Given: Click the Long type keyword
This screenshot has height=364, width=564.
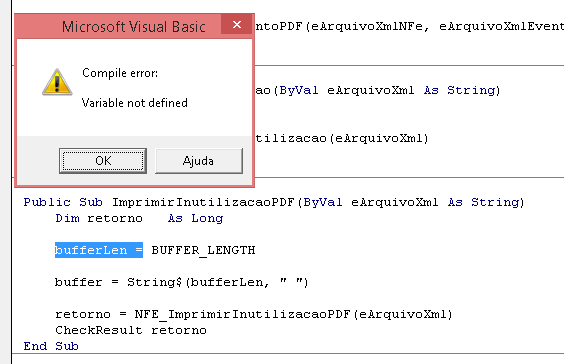Looking at the screenshot, I should tap(207, 218).
